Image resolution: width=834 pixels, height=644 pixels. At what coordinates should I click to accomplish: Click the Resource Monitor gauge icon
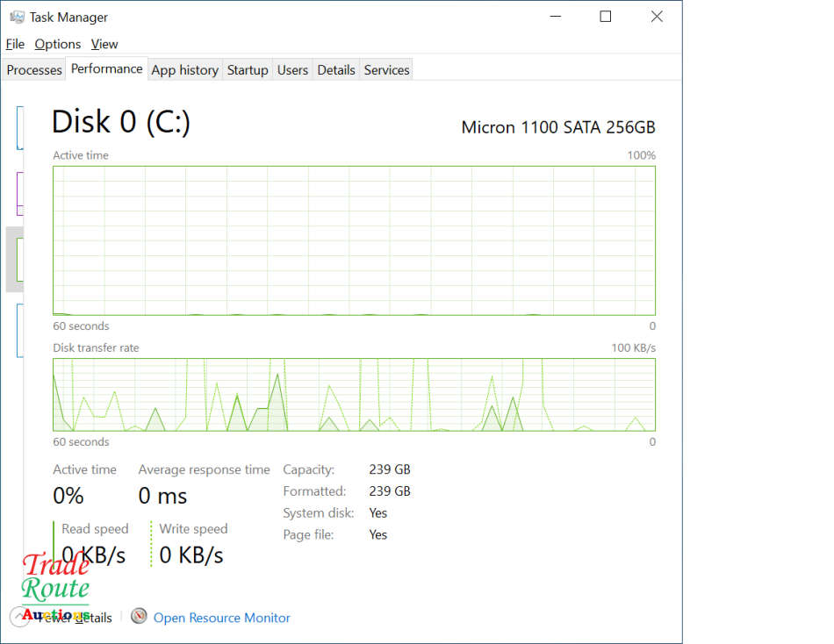click(139, 616)
